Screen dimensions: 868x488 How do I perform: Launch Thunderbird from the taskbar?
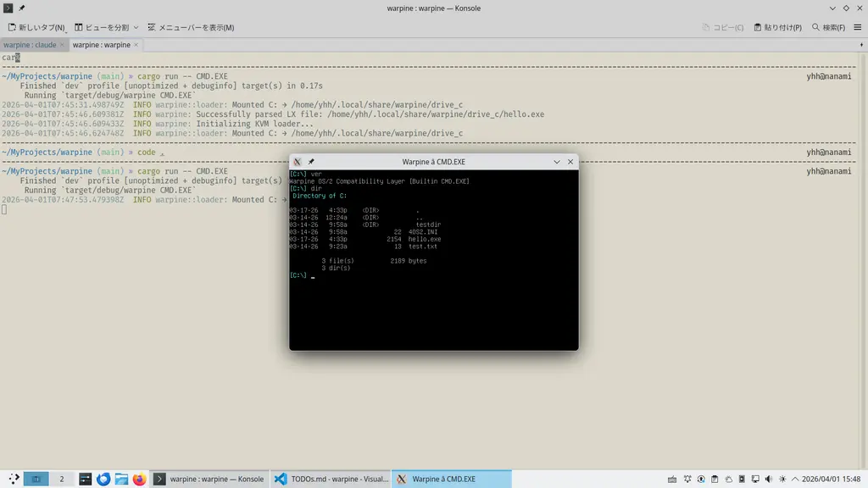103,479
